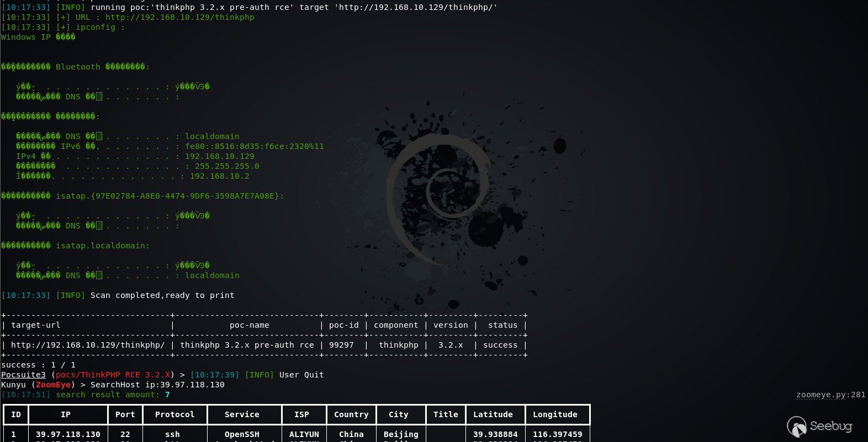Select the IPv4 address 192.168.10.129 line
868x442 pixels.
135,156
